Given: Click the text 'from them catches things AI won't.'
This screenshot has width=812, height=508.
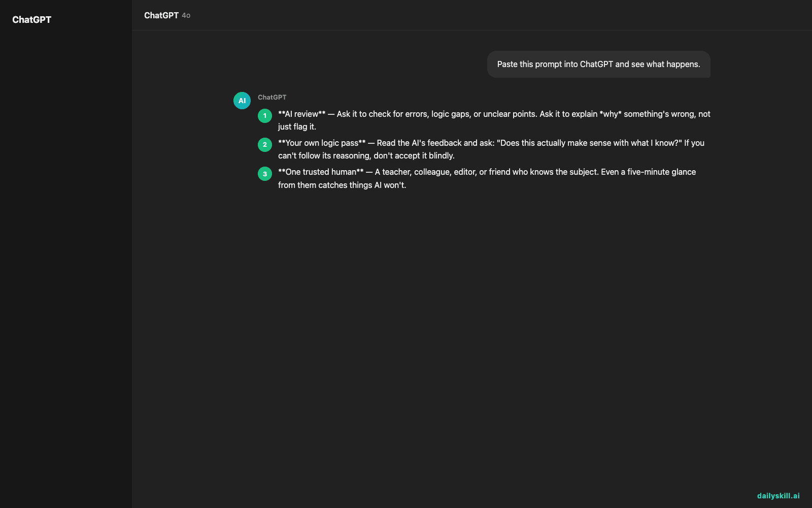Looking at the screenshot, I should tap(342, 185).
